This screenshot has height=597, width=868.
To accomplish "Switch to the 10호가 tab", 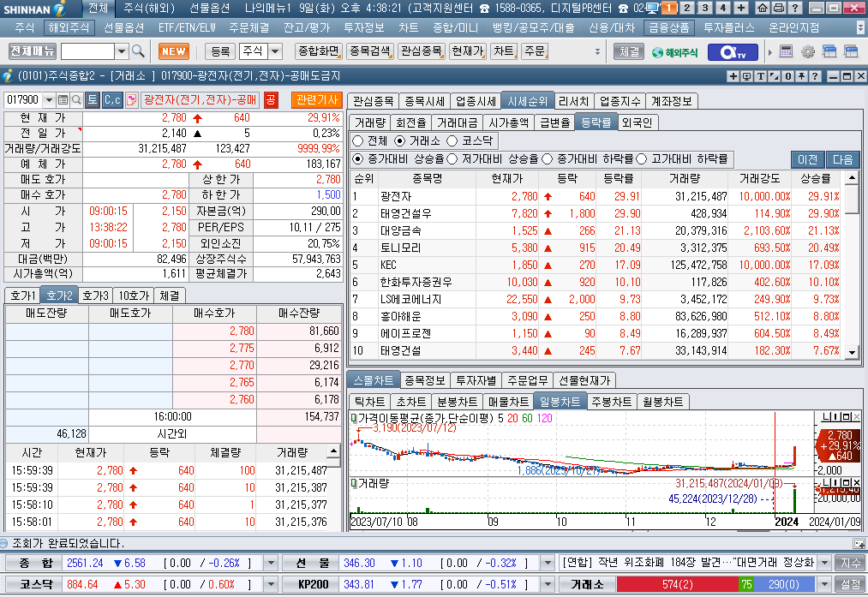I will tap(134, 296).
